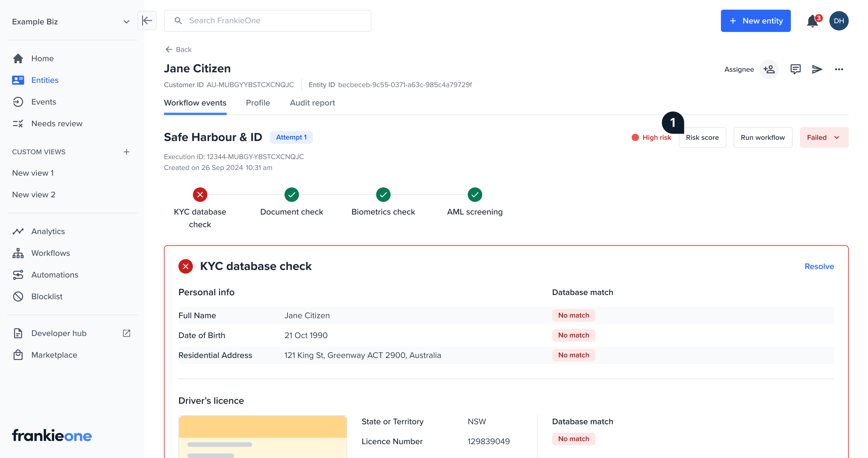This screenshot has height=458, width=868.
Task: Click the Licence Number 129839049 value
Action: (488, 441)
